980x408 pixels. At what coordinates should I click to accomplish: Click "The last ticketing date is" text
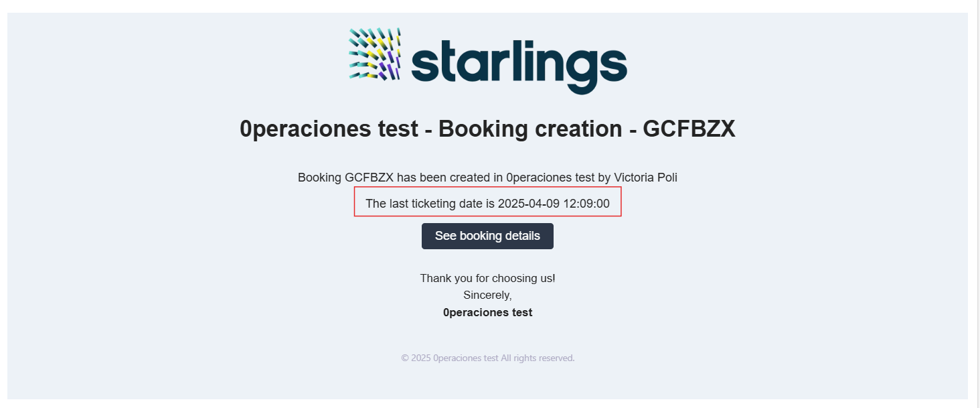(430, 204)
